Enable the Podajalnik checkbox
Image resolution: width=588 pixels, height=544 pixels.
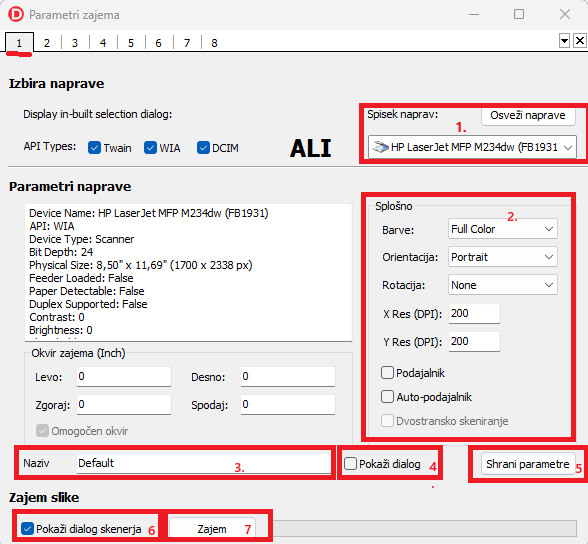(387, 373)
